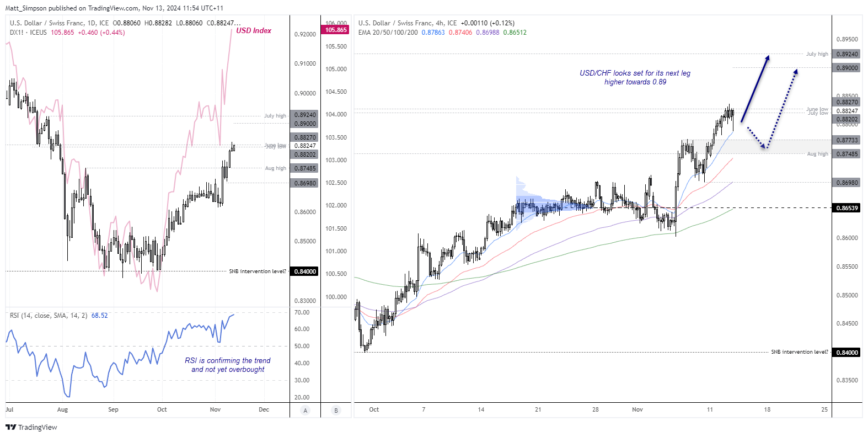Viewport: 868px width, 437px height.
Task: Click the SNB intervention level label on daily chart
Action: click(258, 271)
